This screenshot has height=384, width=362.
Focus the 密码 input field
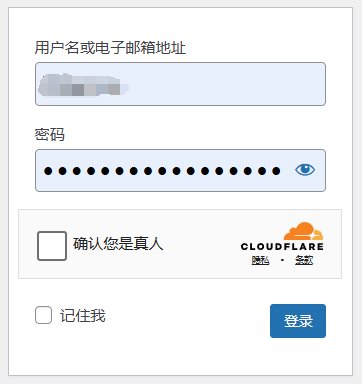click(180, 170)
